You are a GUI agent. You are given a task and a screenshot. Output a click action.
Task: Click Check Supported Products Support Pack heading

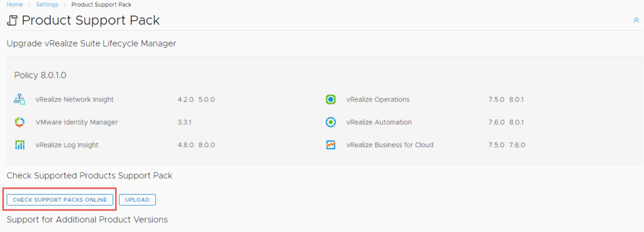point(89,176)
